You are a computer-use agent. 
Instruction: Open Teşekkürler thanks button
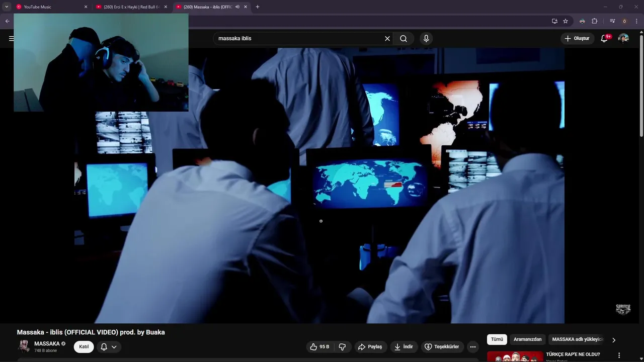tap(442, 347)
